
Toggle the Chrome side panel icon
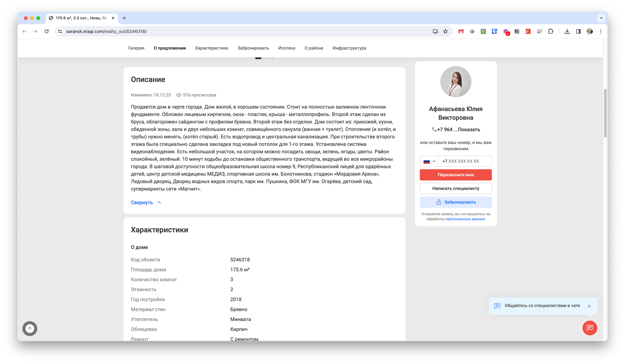click(578, 31)
